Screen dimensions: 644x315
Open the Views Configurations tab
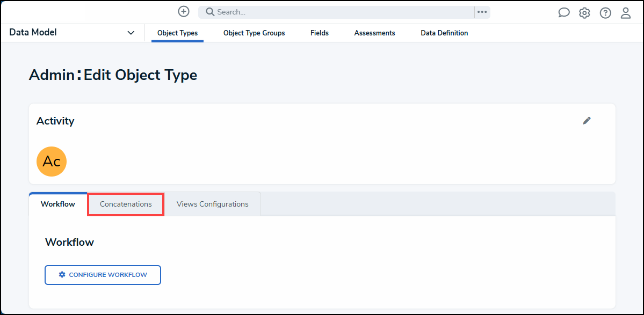coord(213,204)
